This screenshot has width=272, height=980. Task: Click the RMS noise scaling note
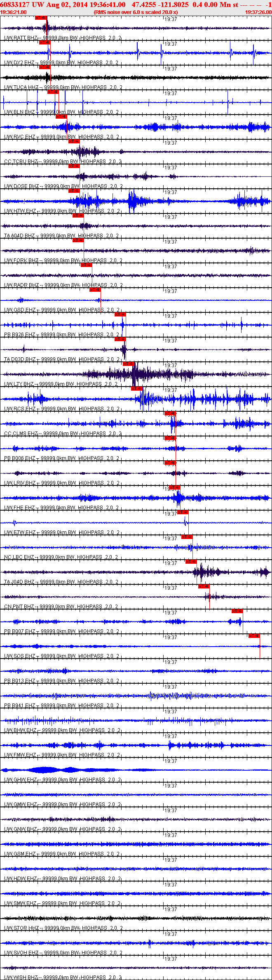pos(136,12)
